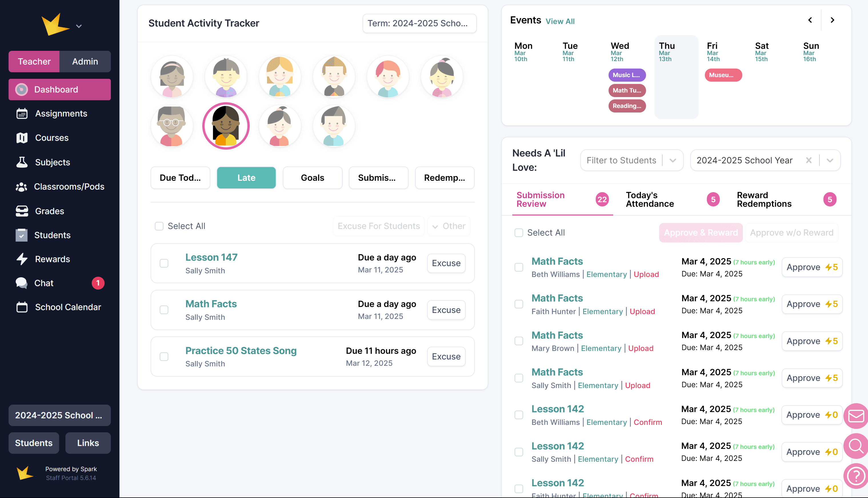
Task: Check Beth Williams Math Facts submission checkbox
Action: click(x=519, y=268)
